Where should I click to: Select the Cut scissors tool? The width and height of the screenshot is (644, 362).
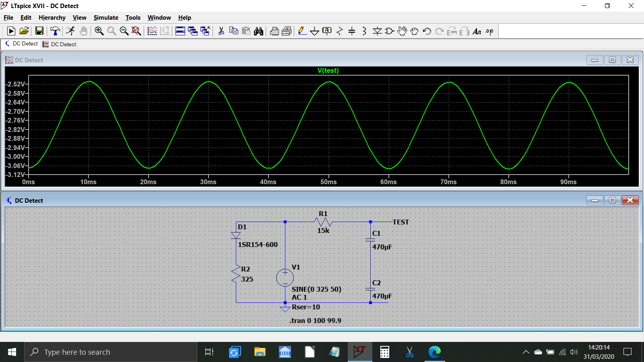coord(221,31)
